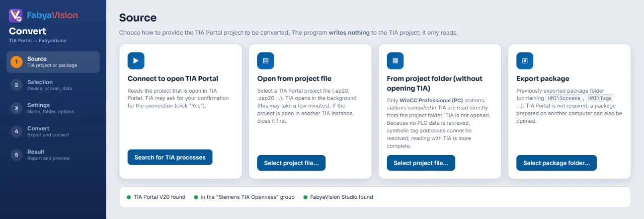Viewport: 644px width, 219px height.
Task: Click the HMI\Tags code label
Action: (x=600, y=98)
